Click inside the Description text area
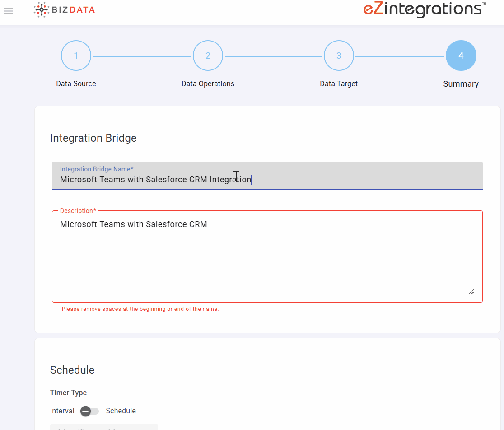This screenshot has width=504, height=430. coord(266,257)
